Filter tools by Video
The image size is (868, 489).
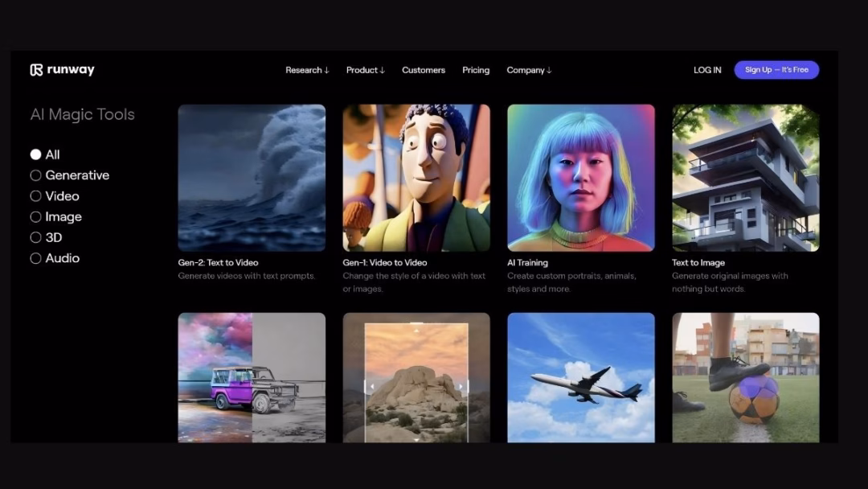click(36, 196)
